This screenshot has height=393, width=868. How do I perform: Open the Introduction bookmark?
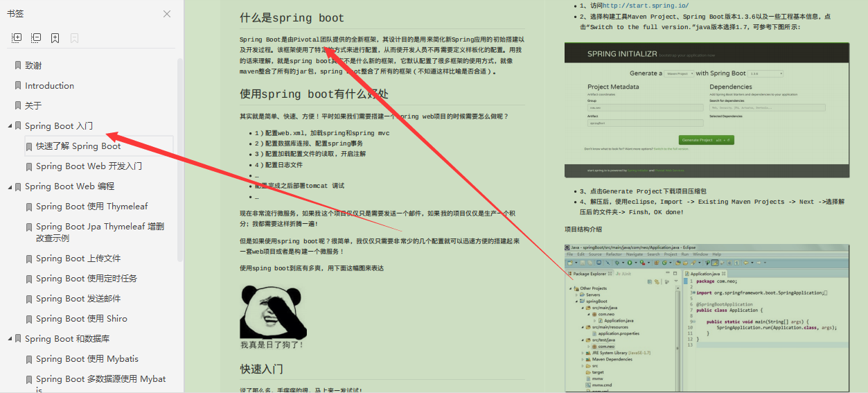[x=49, y=86]
